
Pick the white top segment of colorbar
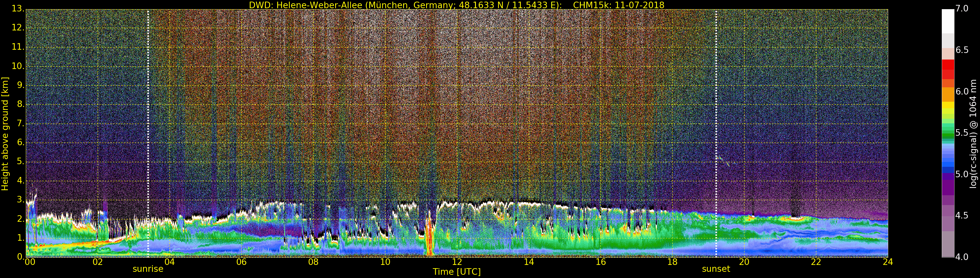[x=948, y=21]
